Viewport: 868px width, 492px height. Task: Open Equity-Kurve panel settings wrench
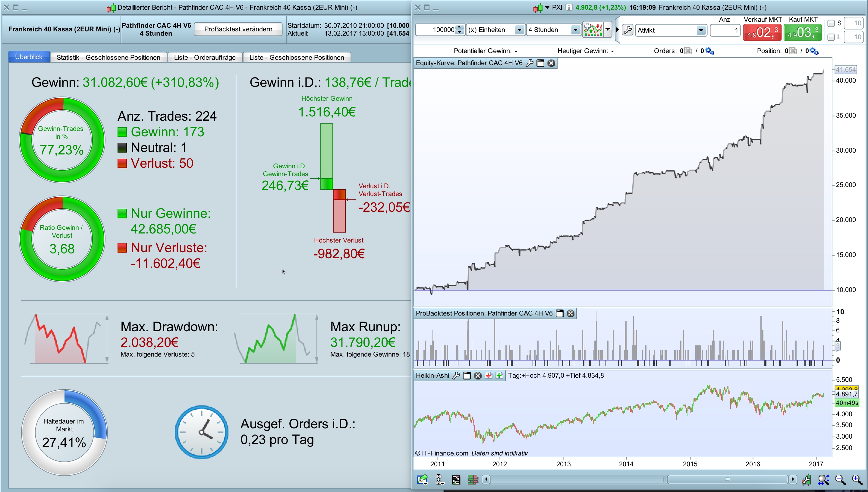529,63
